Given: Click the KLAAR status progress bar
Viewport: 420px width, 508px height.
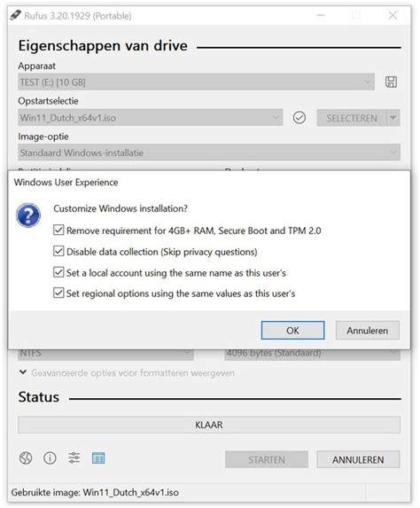Looking at the screenshot, I should (x=209, y=425).
